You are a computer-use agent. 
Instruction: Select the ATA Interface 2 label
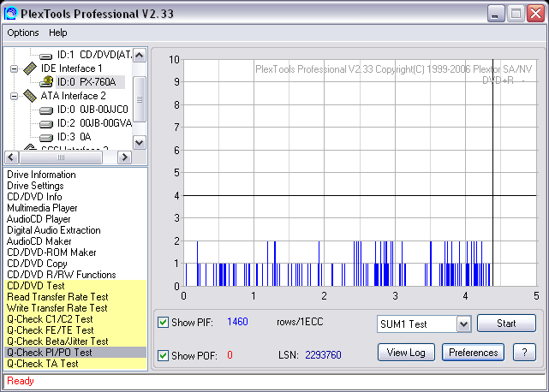pyautogui.click(x=73, y=96)
